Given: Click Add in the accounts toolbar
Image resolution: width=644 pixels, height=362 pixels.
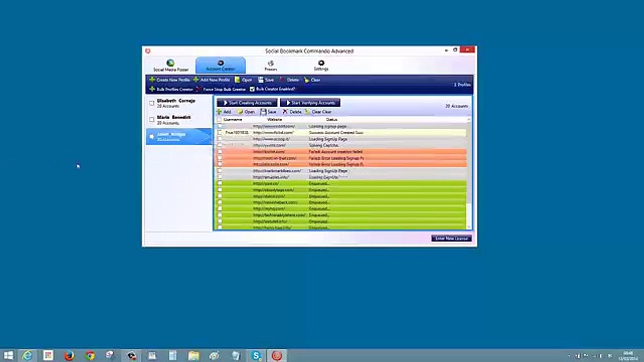Looking at the screenshot, I should [224, 112].
